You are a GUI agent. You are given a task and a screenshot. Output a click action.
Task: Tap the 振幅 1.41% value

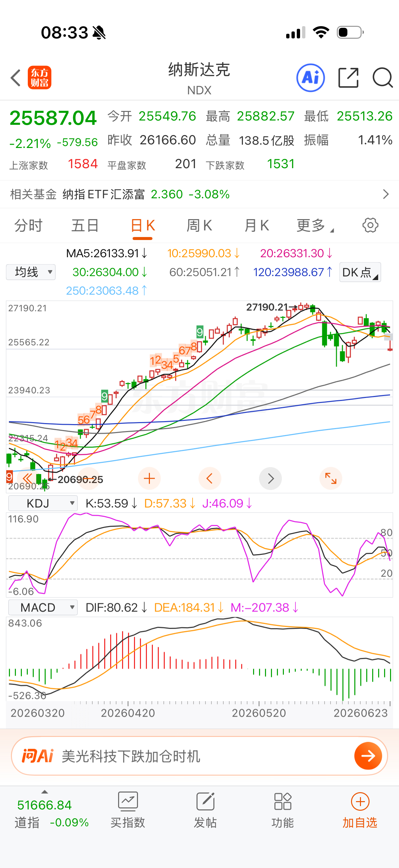coord(348,140)
